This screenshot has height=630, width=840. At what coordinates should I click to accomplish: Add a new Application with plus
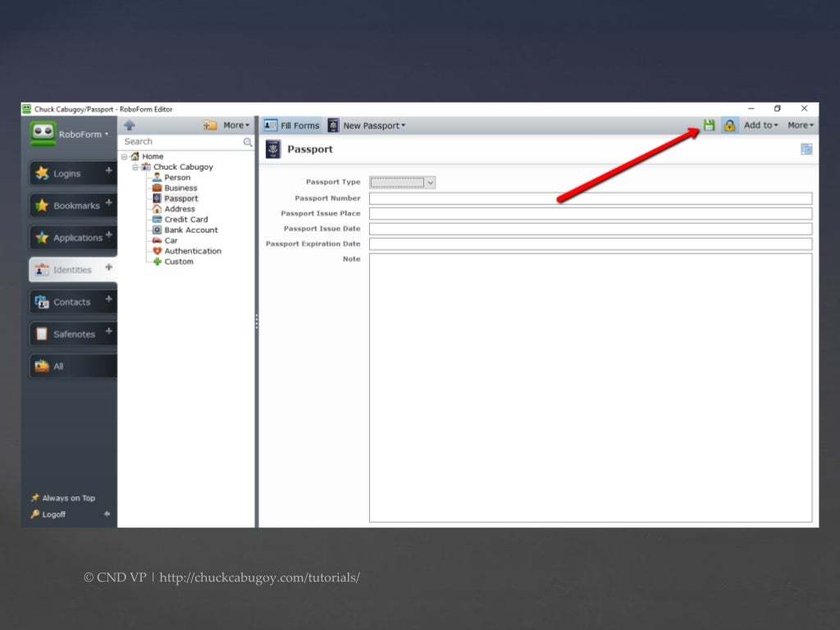(109, 235)
